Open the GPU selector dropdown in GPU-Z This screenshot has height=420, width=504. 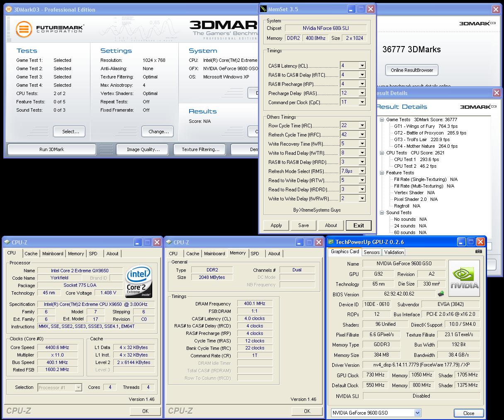[417, 413]
